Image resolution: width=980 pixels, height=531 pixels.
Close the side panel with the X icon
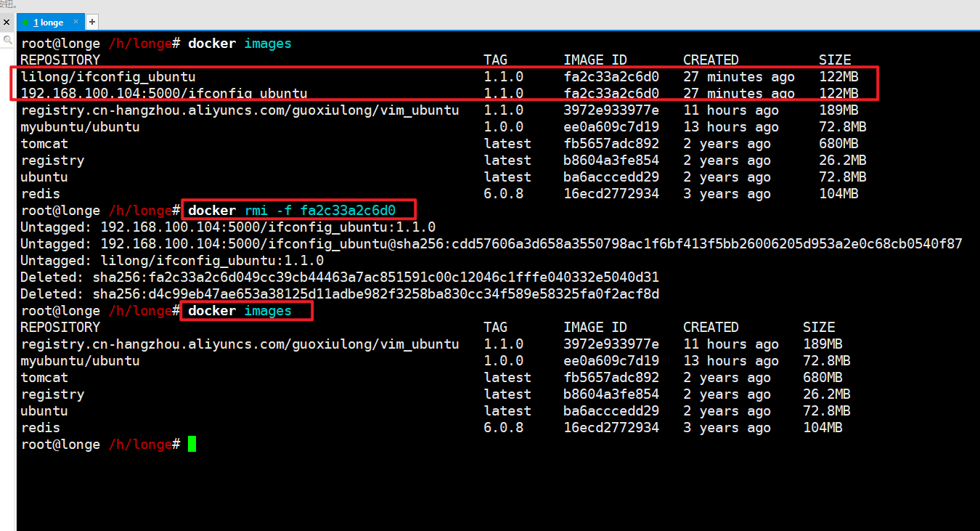click(x=7, y=23)
